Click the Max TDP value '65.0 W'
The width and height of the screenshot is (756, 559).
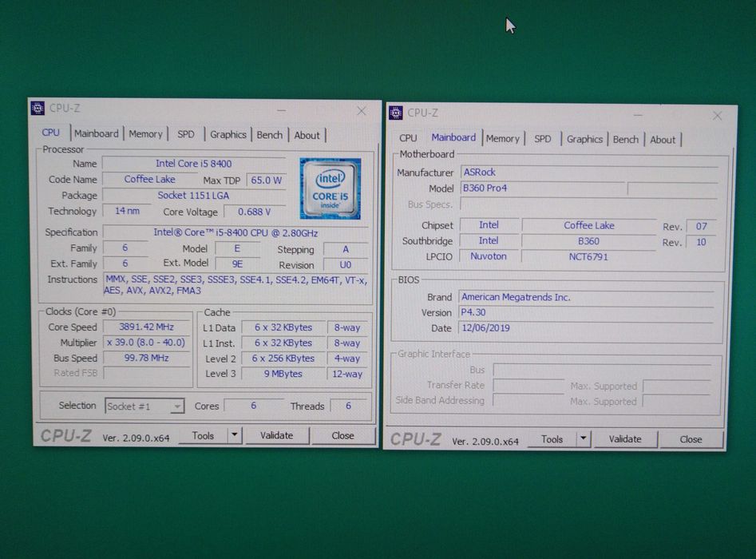pyautogui.click(x=266, y=180)
